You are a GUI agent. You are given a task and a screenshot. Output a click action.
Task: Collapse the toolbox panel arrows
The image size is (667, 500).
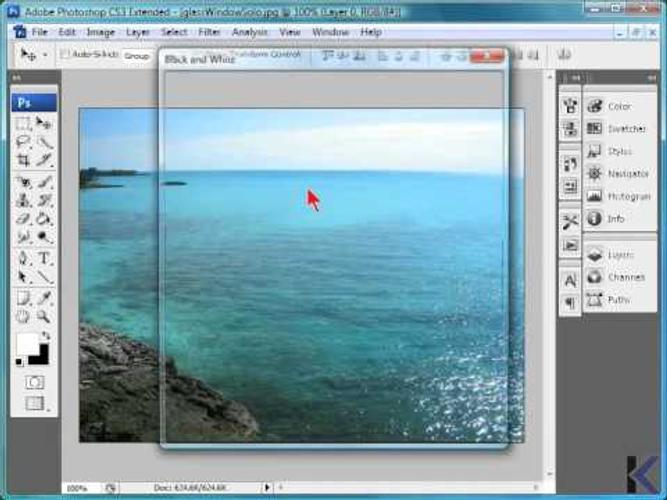[x=17, y=78]
